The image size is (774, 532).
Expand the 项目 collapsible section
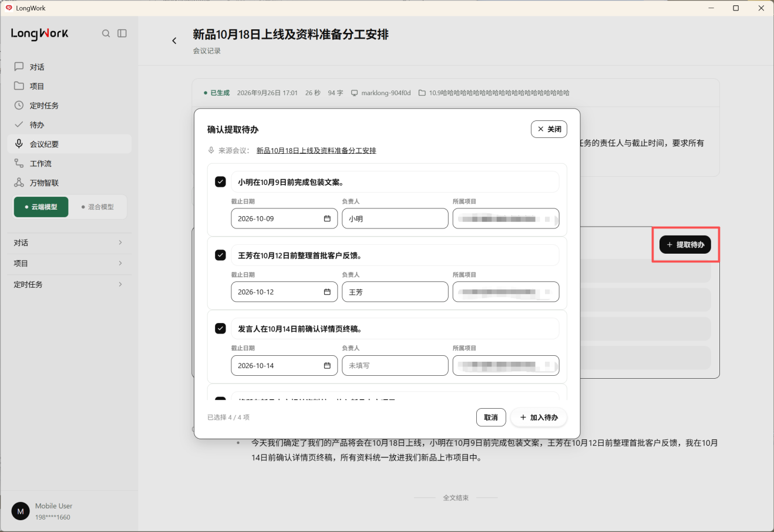click(69, 264)
